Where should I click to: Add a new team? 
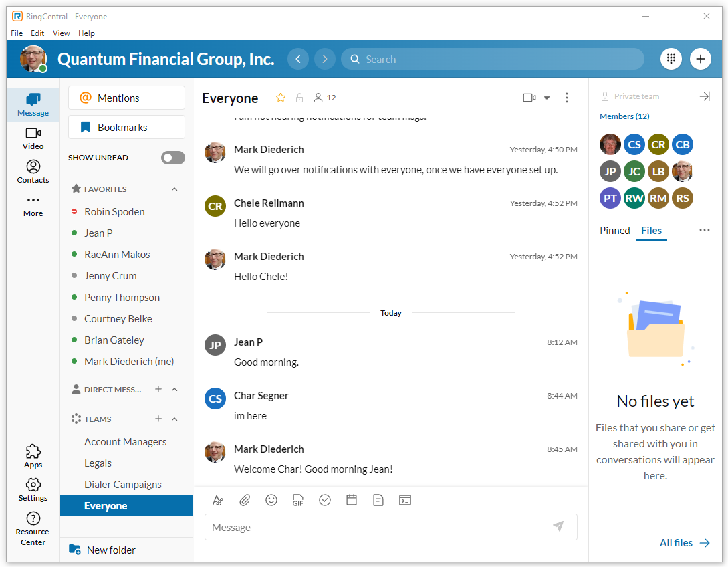[158, 419]
